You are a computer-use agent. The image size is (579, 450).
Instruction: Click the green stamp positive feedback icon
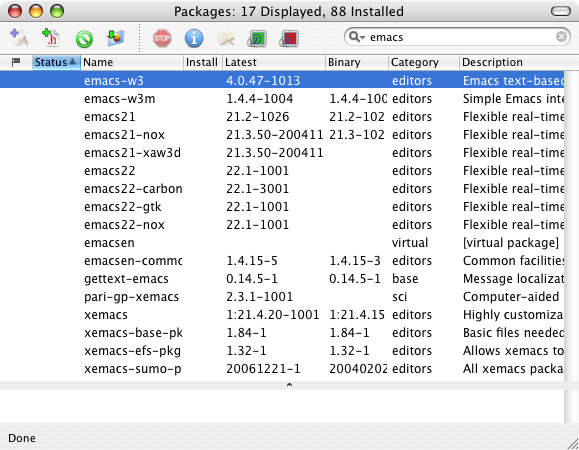point(257,39)
